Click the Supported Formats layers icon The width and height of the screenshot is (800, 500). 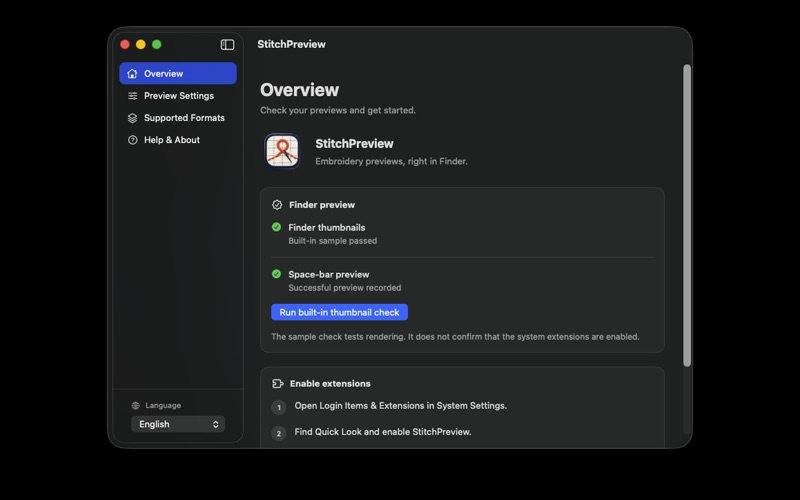132,118
